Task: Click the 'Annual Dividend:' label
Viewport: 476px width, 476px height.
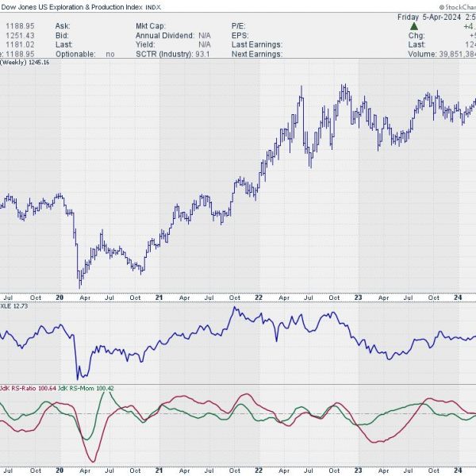Action: (165, 36)
